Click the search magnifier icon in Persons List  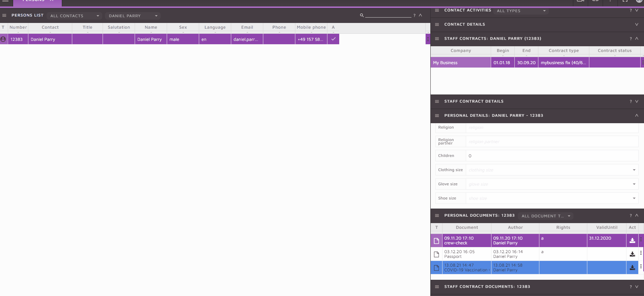362,15
